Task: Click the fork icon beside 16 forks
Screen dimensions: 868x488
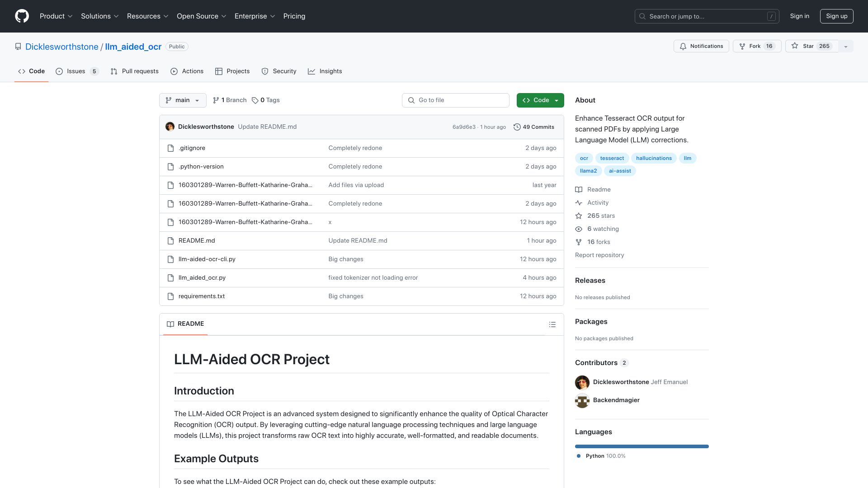Action: pyautogui.click(x=579, y=242)
